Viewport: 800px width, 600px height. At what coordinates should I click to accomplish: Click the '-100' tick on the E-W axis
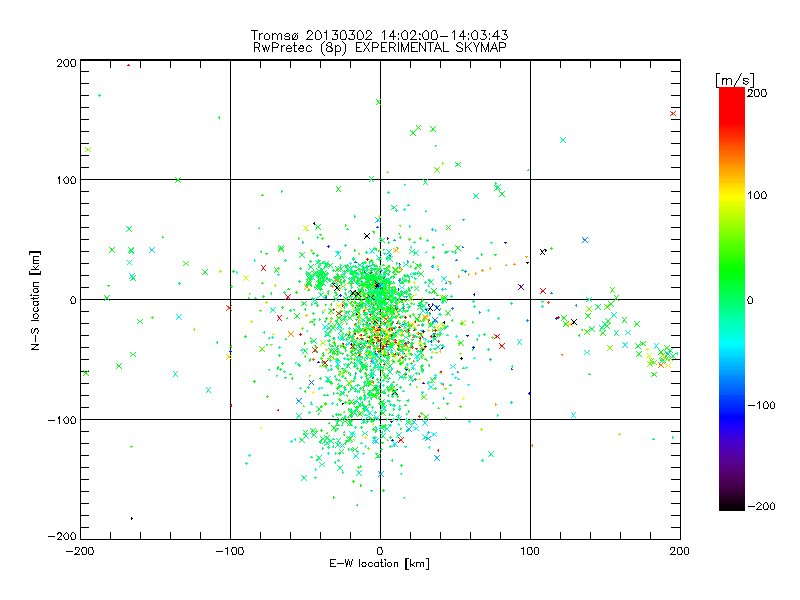tap(230, 551)
